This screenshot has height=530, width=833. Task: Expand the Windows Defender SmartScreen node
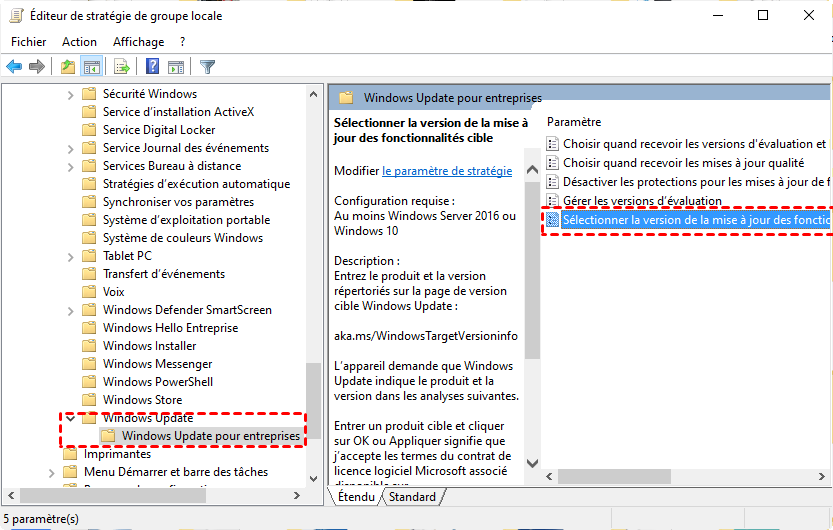pyautogui.click(x=70, y=311)
